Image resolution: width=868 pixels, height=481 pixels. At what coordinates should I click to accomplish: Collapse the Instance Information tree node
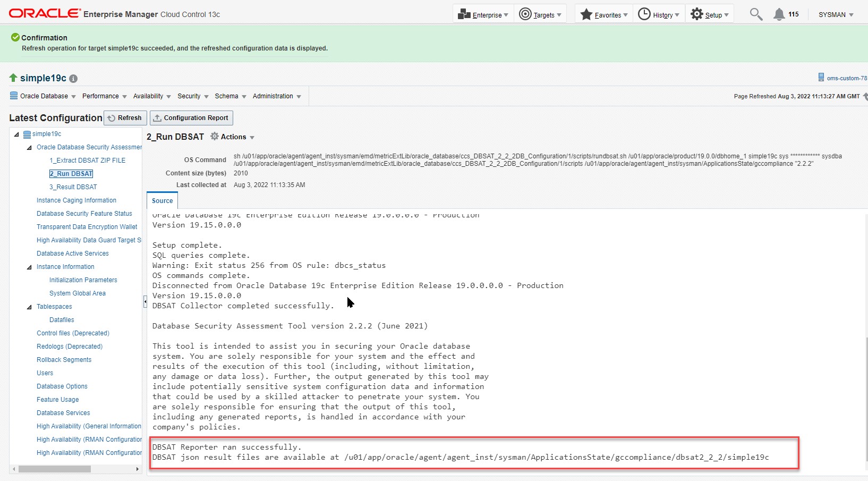(x=29, y=267)
